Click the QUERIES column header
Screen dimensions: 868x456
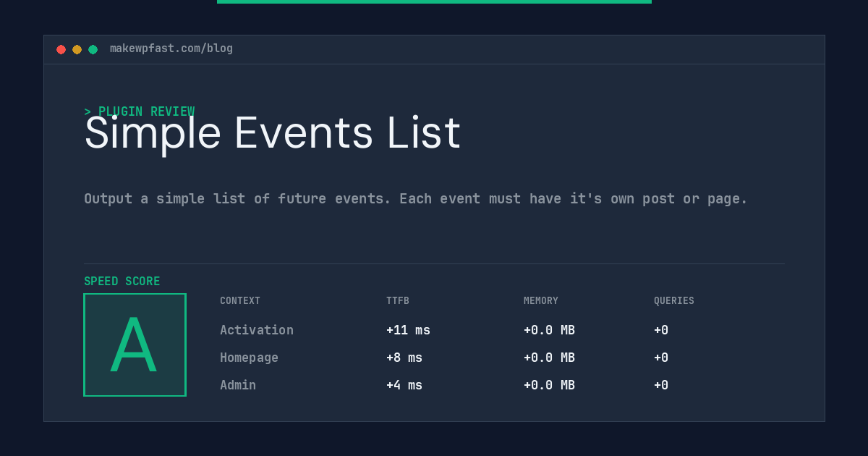coord(674,301)
